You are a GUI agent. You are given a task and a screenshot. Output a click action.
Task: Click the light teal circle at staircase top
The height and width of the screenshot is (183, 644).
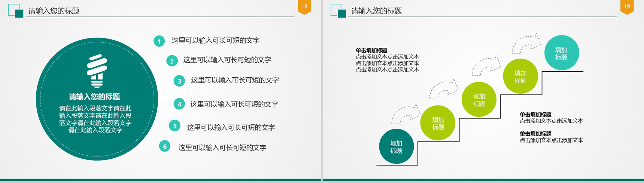click(561, 53)
